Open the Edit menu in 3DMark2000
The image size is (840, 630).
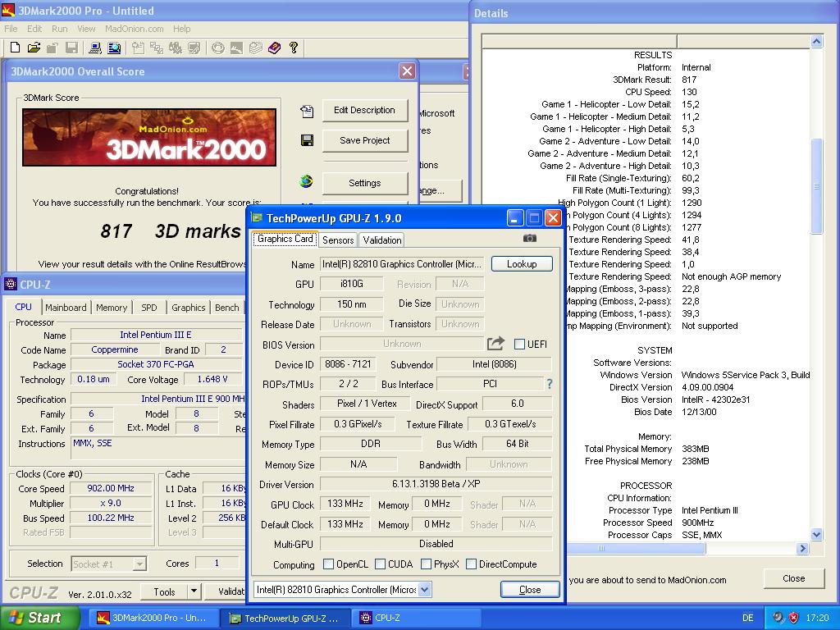coord(34,29)
